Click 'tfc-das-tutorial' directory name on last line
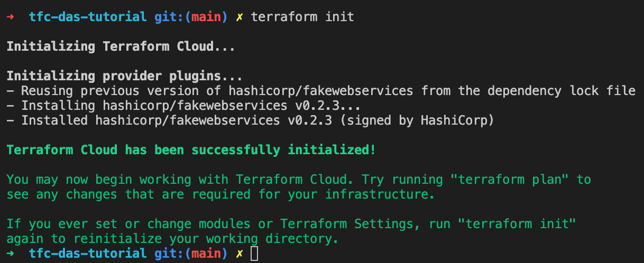Image resolution: width=644 pixels, height=263 pixels. 88,254
